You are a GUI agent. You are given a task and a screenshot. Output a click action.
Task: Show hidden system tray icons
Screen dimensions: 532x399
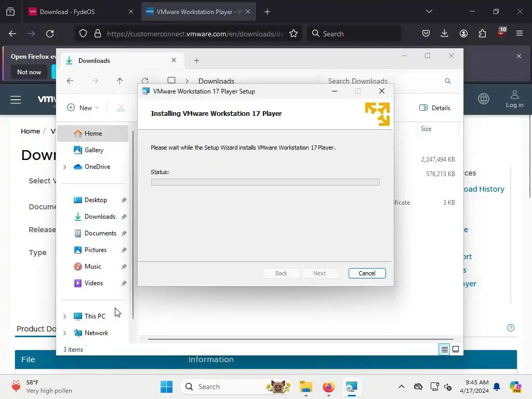[x=402, y=387]
